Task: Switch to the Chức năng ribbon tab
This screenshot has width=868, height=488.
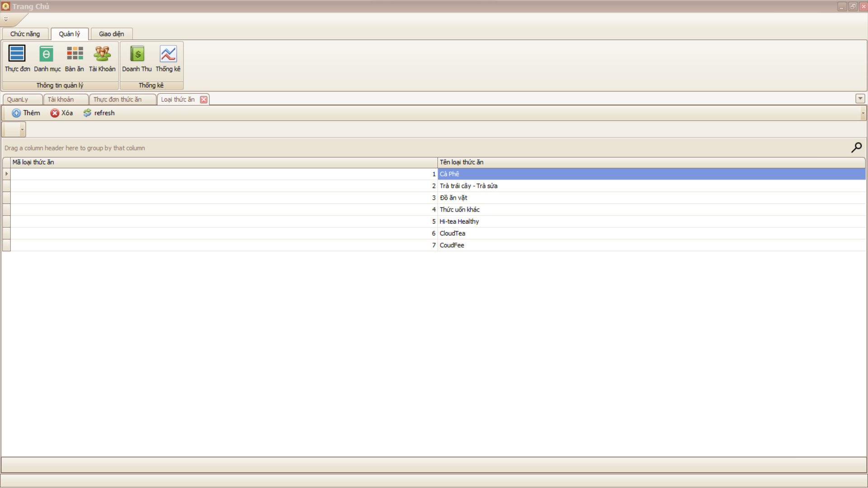Action: point(25,34)
